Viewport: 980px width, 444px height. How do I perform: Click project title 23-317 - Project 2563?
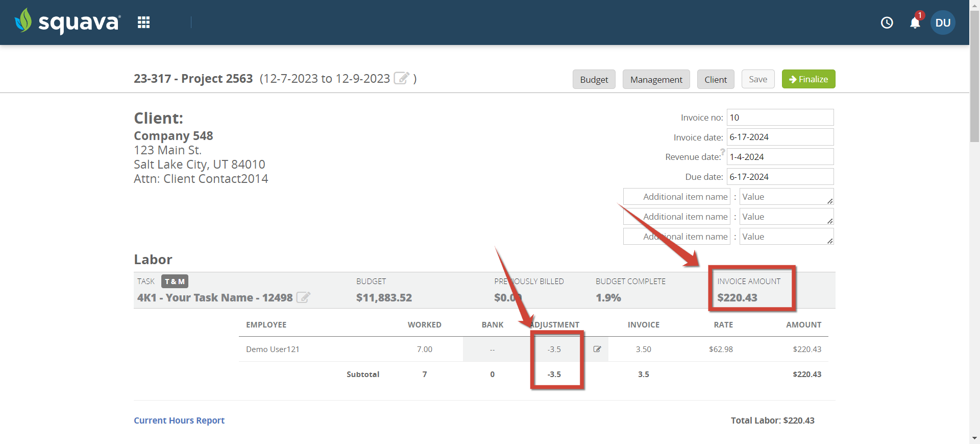[x=193, y=78]
